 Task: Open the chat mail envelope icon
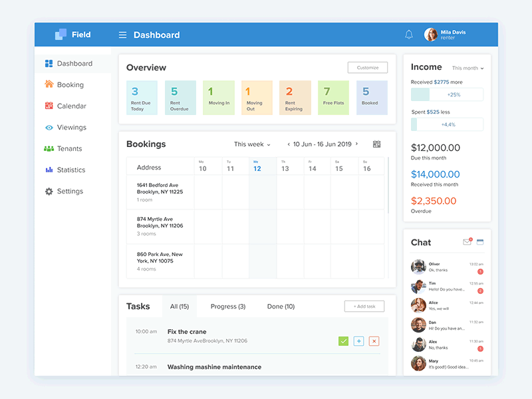point(467,241)
